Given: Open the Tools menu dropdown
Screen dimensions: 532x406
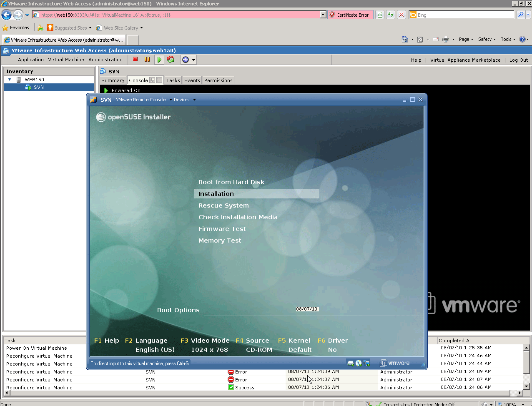Looking at the screenshot, I should (508, 39).
